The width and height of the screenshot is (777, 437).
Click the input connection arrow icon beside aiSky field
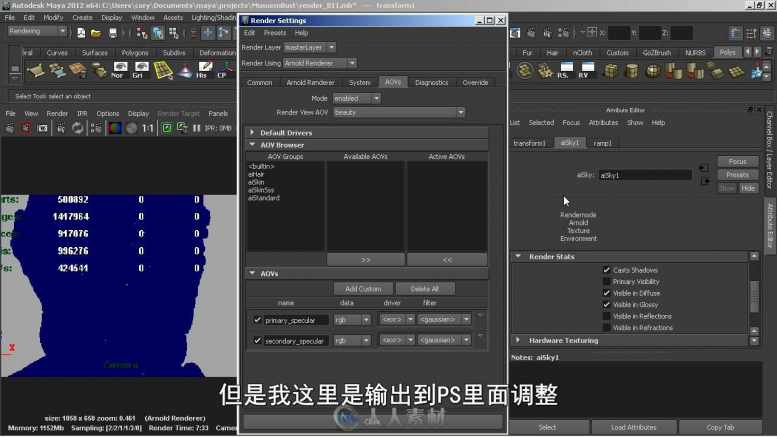pos(704,168)
